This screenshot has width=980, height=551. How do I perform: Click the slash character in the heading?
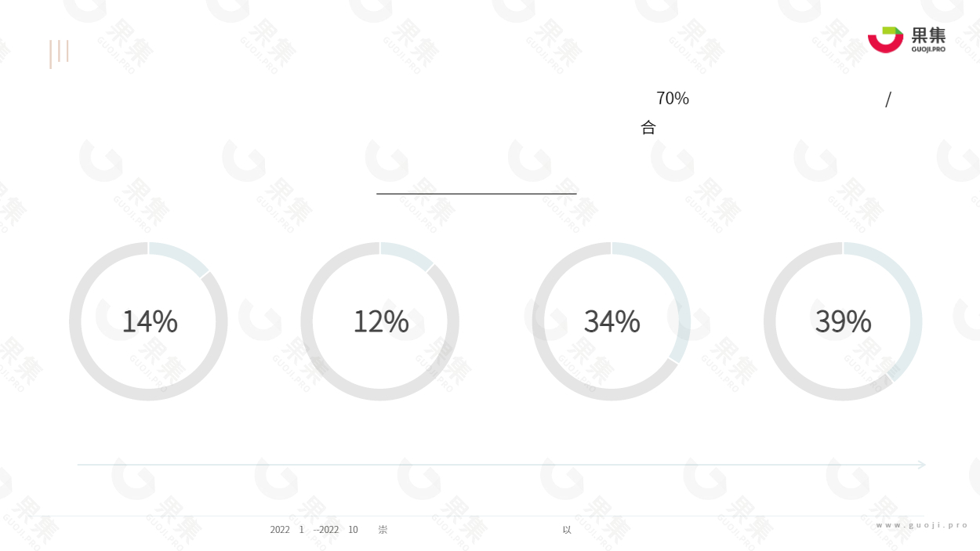pyautogui.click(x=888, y=100)
